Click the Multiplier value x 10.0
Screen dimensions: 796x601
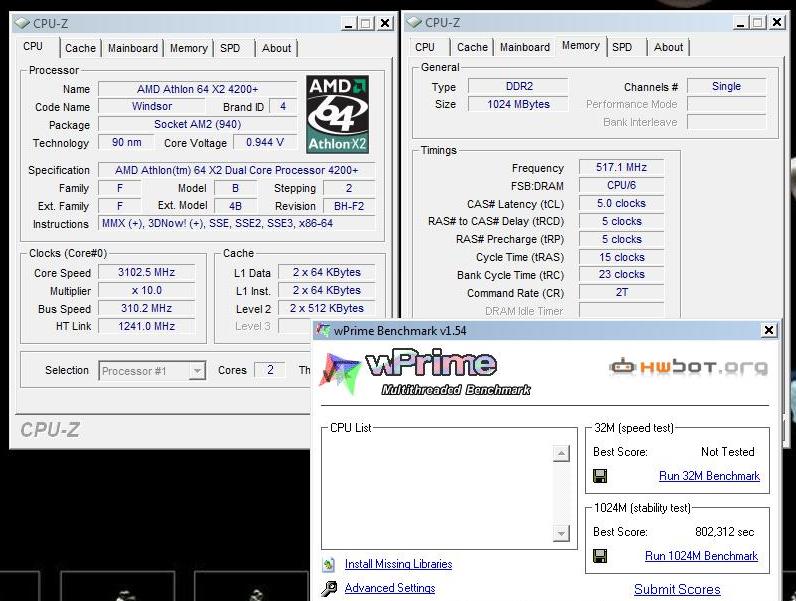click(146, 290)
